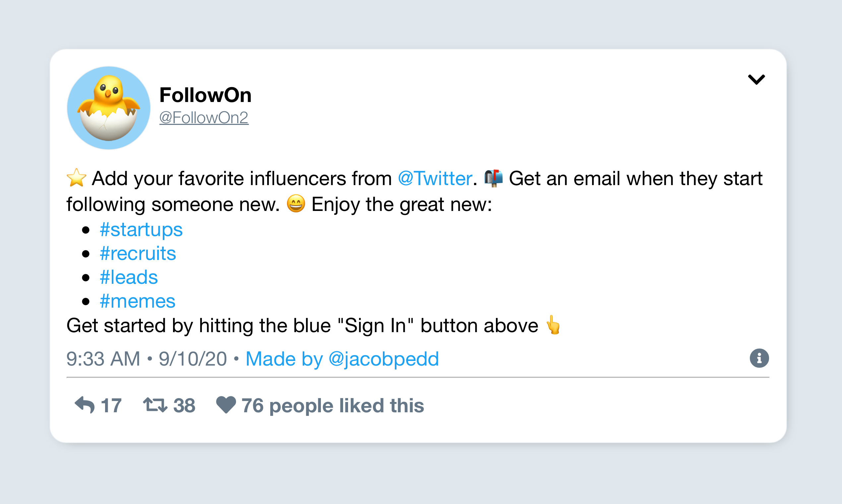Open the Made by @jacobpedd link
The image size is (842, 504).
point(342,359)
